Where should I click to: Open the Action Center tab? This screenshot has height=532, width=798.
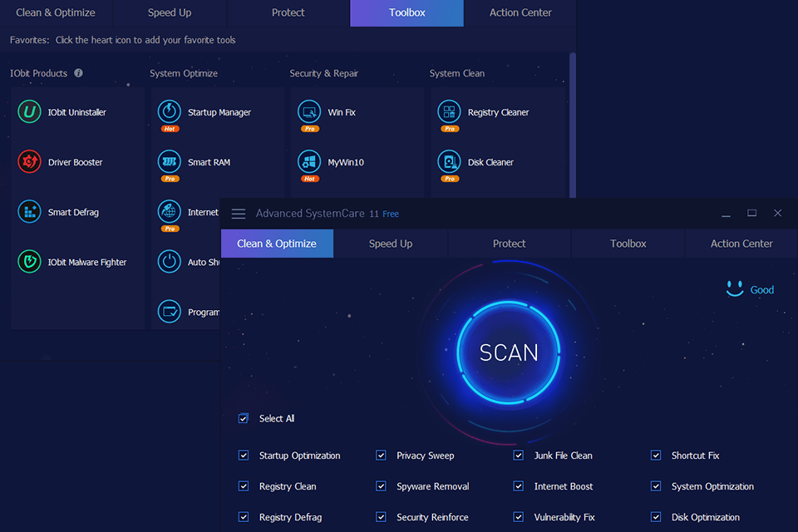[741, 243]
